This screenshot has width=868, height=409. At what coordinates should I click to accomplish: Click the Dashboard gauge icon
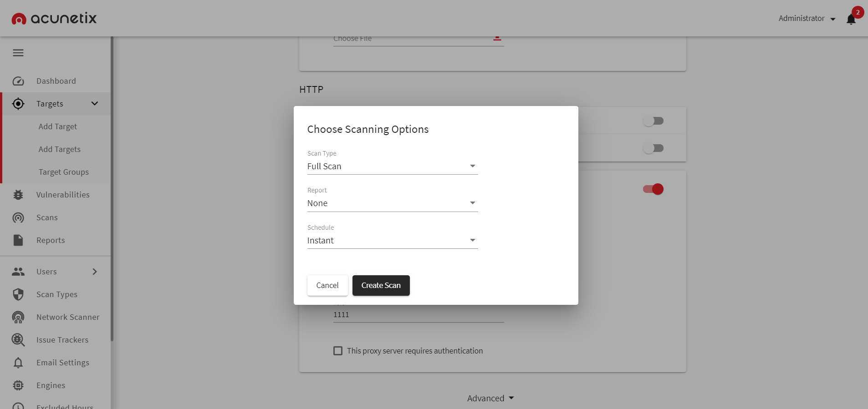18,81
